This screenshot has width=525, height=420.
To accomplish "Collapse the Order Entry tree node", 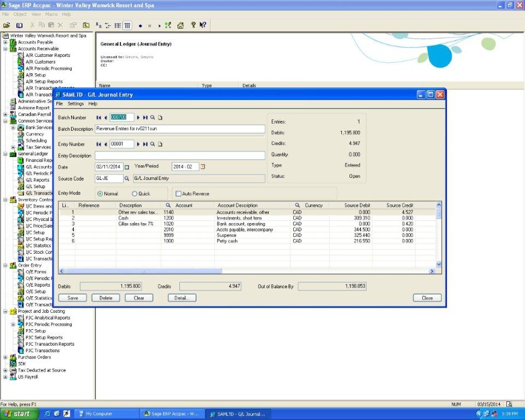I will tap(5, 265).
